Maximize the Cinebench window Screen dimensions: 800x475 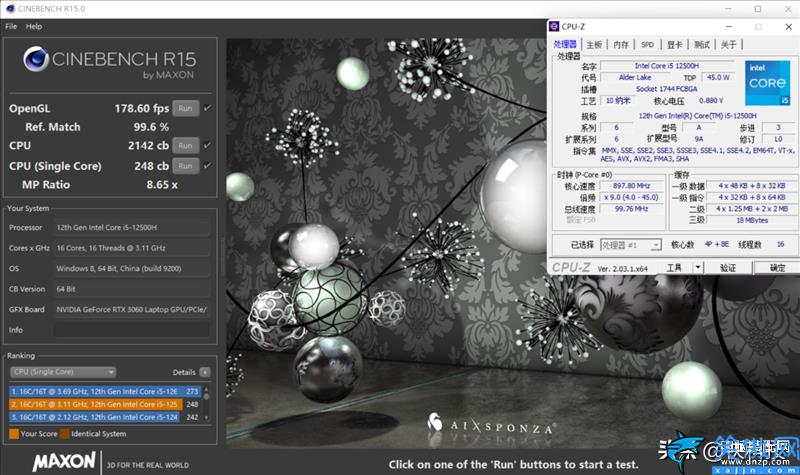pos(758,9)
